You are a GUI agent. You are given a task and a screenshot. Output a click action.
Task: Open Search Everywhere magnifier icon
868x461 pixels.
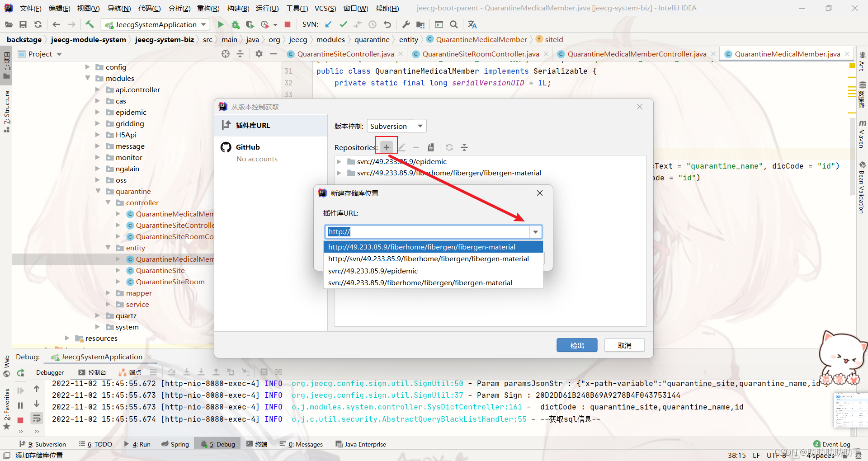[454, 24]
